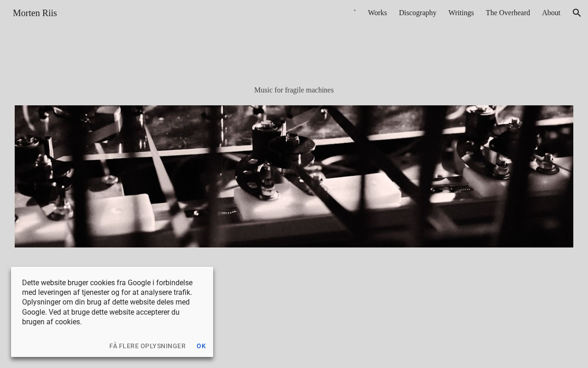Open FÅ FLERE OPLYSNINGER cookie details
588x368 pixels.
click(x=147, y=346)
